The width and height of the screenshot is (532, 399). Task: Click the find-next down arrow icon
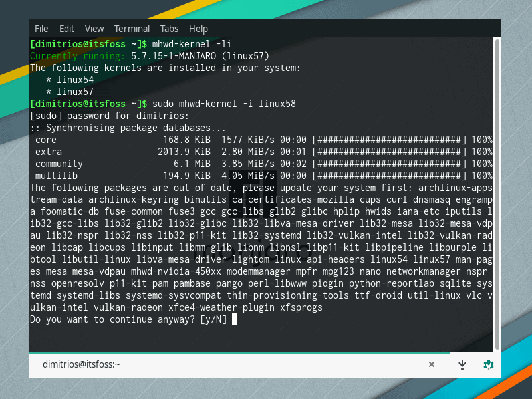(x=462, y=364)
